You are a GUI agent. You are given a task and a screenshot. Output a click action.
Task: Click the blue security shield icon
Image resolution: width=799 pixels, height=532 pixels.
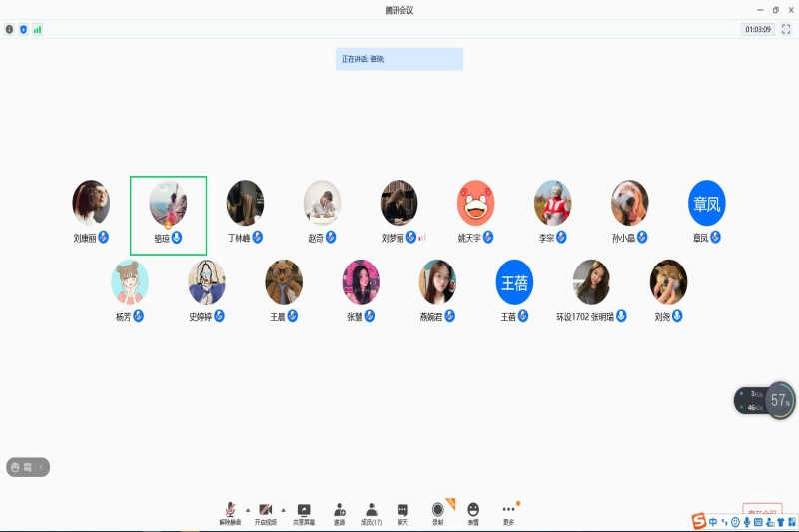click(x=24, y=30)
